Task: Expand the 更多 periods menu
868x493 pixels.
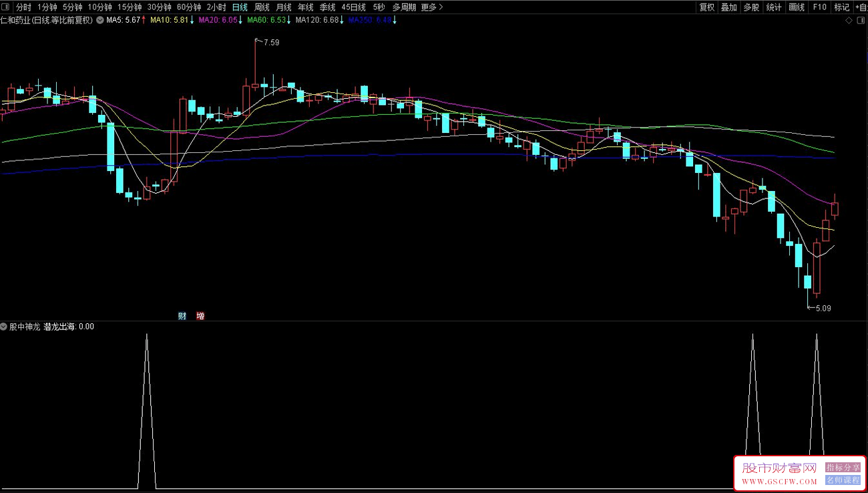Action: click(432, 7)
